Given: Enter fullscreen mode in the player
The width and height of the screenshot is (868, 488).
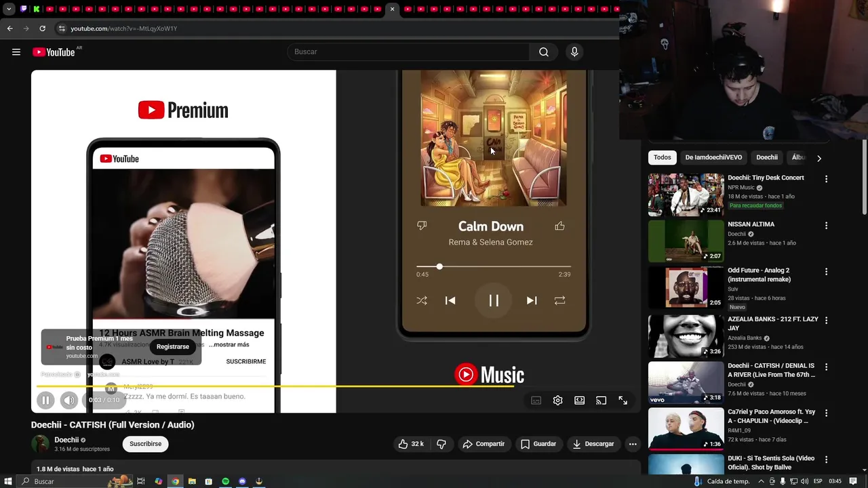Looking at the screenshot, I should pyautogui.click(x=623, y=401).
